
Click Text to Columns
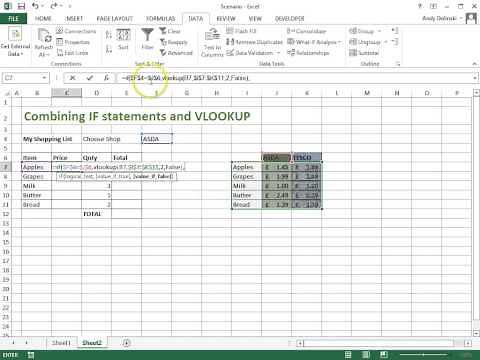pos(212,43)
